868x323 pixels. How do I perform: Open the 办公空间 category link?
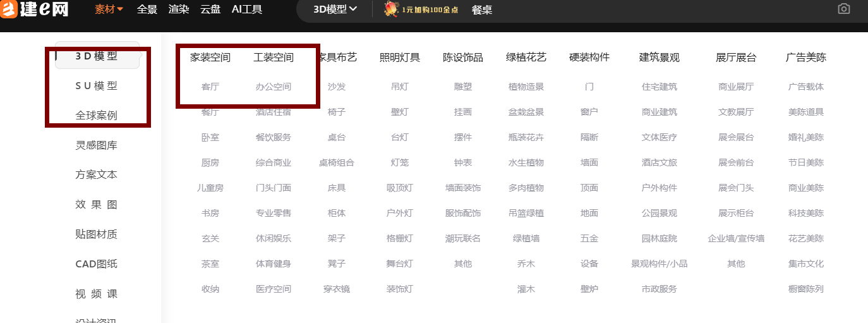274,87
